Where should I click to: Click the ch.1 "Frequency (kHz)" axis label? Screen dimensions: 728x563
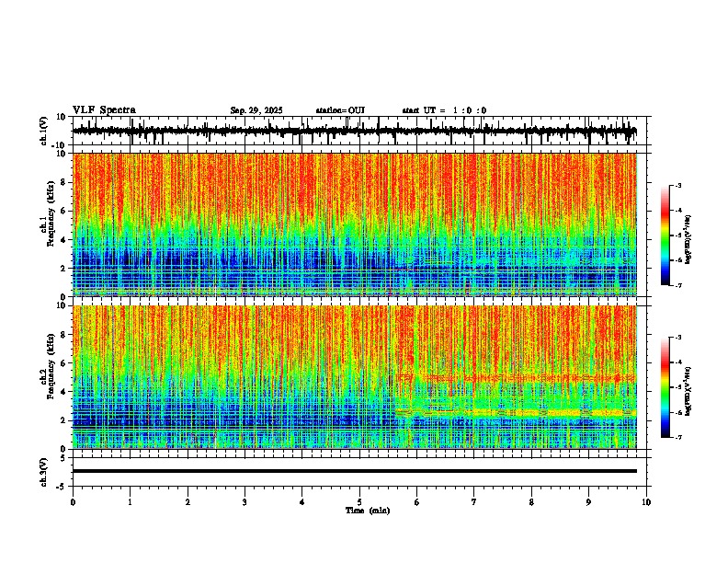pyautogui.click(x=51, y=213)
